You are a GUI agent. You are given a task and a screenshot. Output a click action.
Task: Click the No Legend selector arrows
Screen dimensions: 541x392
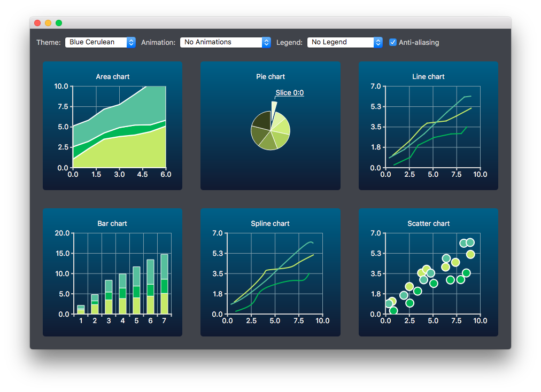coord(377,42)
